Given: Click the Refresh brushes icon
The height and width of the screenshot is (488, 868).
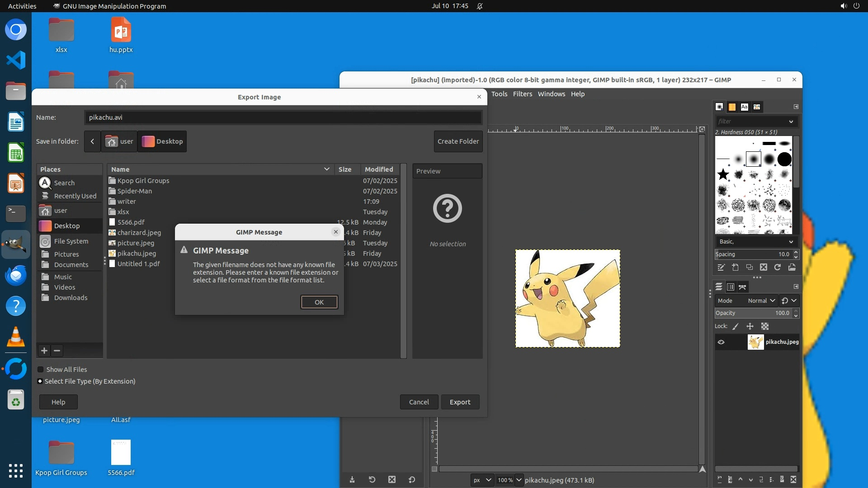Looking at the screenshot, I should pos(778,267).
